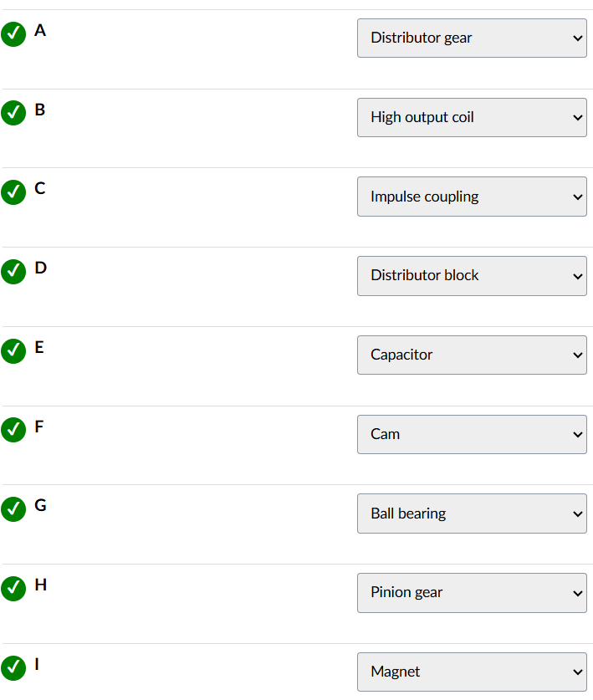The image size is (593, 700).
Task: Click the green checkmark icon beside C
Action: pyautogui.click(x=13, y=192)
